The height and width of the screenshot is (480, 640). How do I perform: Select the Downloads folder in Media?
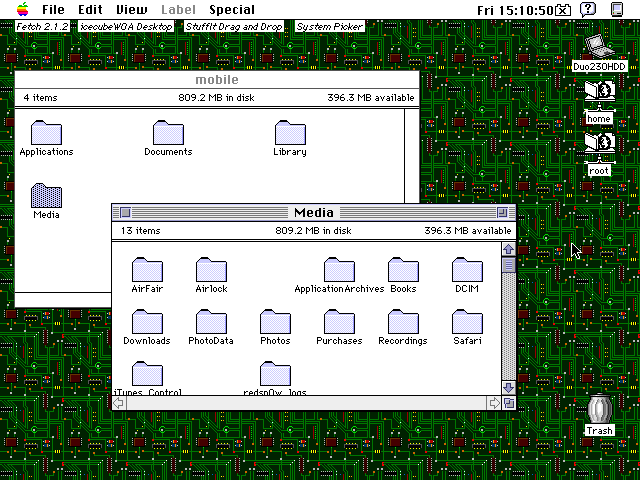tap(147, 322)
